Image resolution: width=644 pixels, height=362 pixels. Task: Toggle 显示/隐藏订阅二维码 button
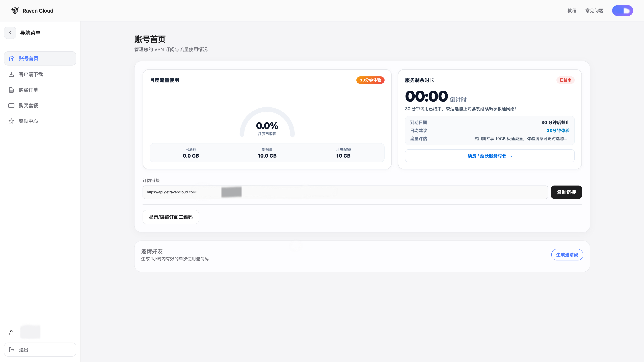point(171,217)
